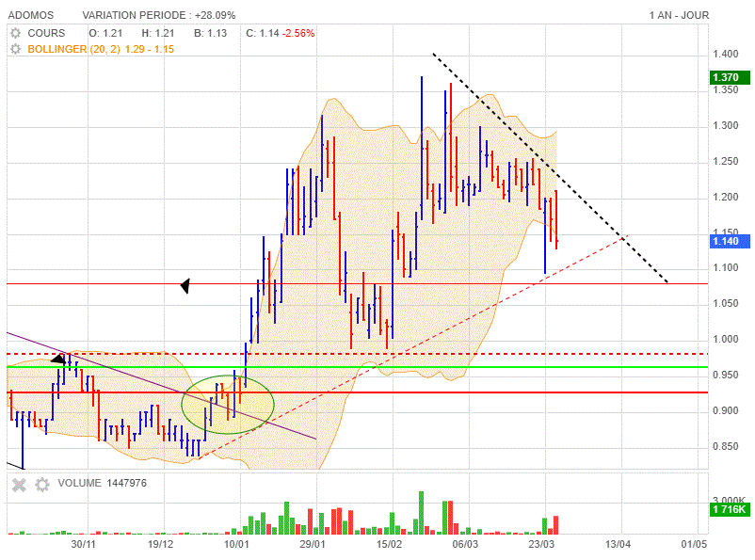Image resolution: width=755 pixels, height=560 pixels.
Task: Click the 1.100 price axis label
Action: click(725, 267)
